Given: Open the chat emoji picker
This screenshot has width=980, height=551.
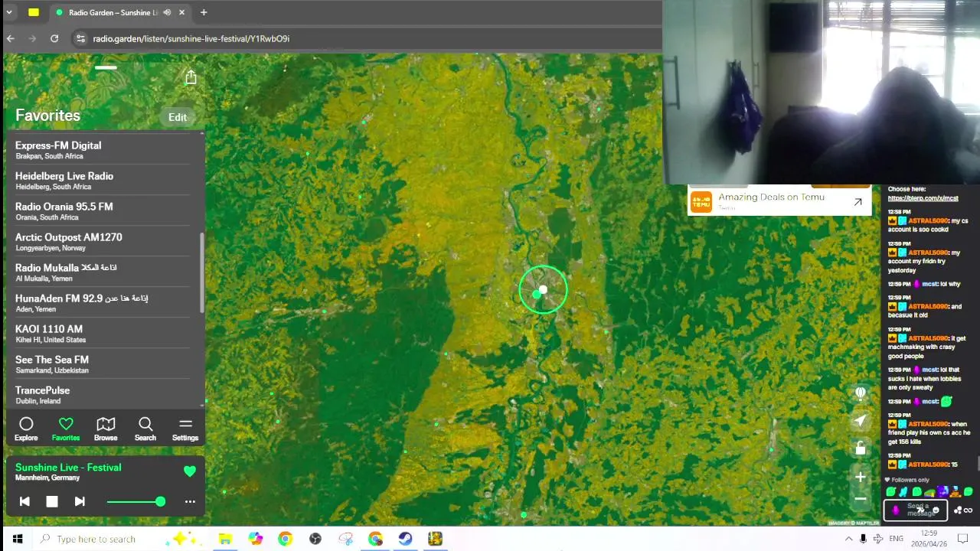Looking at the screenshot, I should pyautogui.click(x=936, y=510).
